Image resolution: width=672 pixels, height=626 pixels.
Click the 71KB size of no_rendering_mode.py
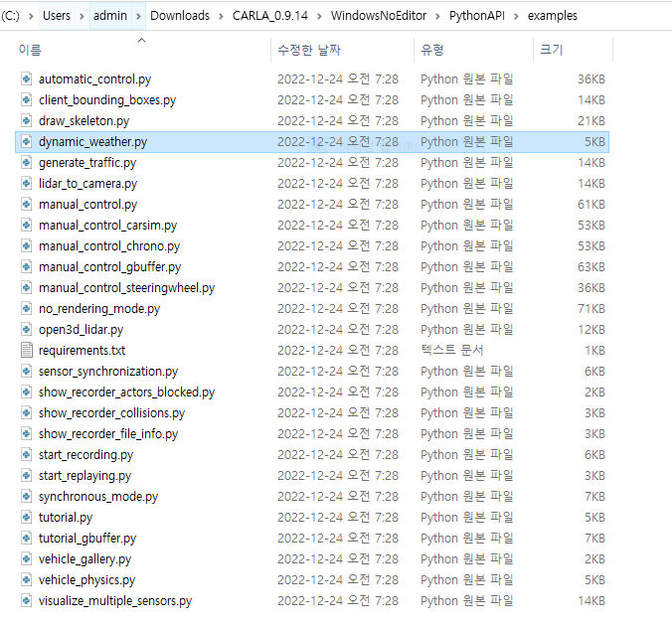click(591, 309)
